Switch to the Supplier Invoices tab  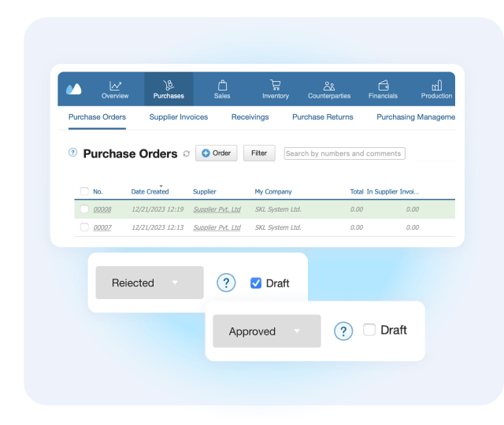tap(179, 117)
